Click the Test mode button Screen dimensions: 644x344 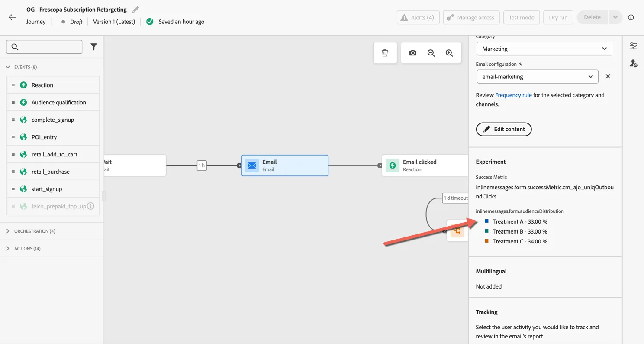(x=522, y=17)
